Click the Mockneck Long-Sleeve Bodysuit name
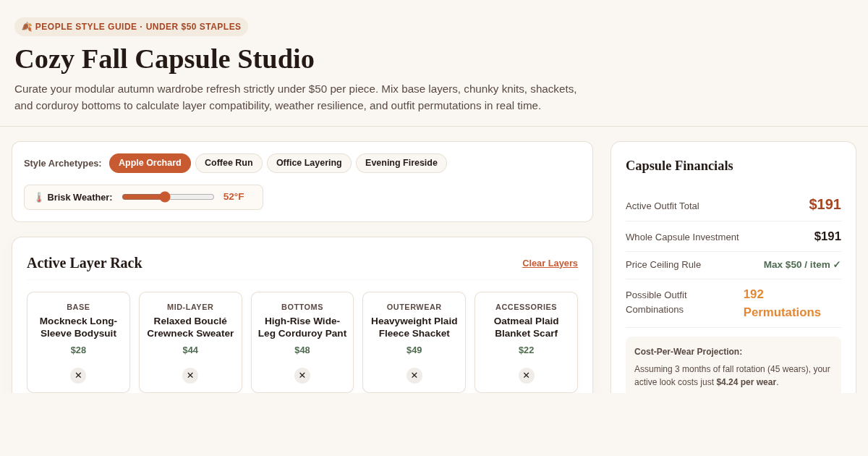 click(78, 327)
